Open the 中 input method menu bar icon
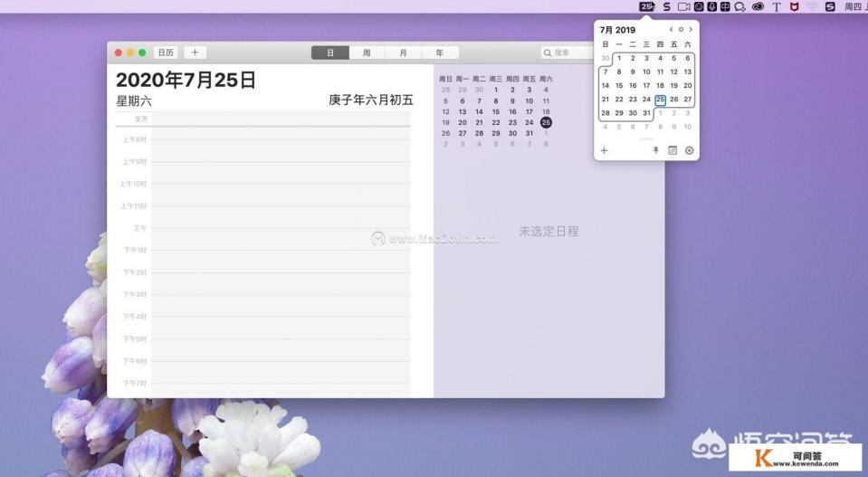 (x=725, y=6)
